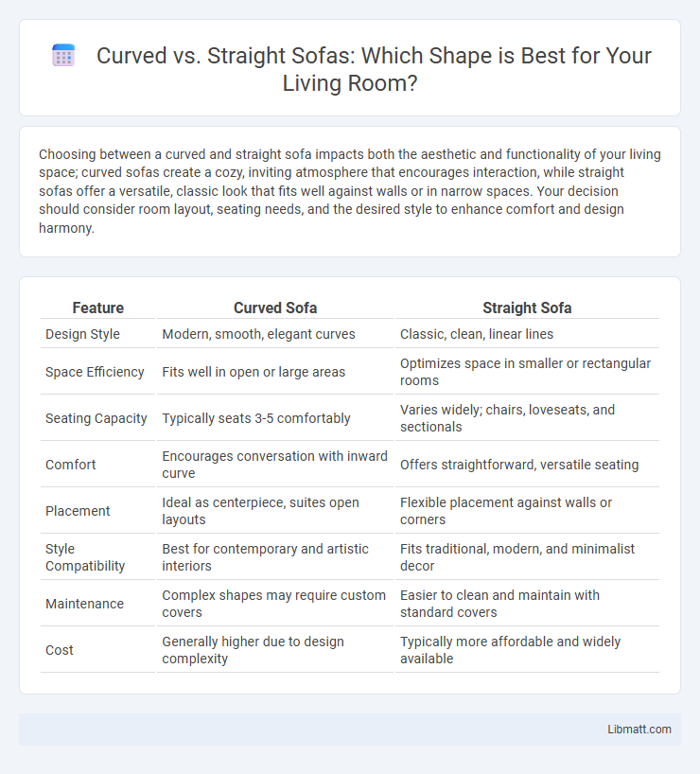The image size is (700, 774).
Task: Click the Placement row label
Action: click(78, 511)
